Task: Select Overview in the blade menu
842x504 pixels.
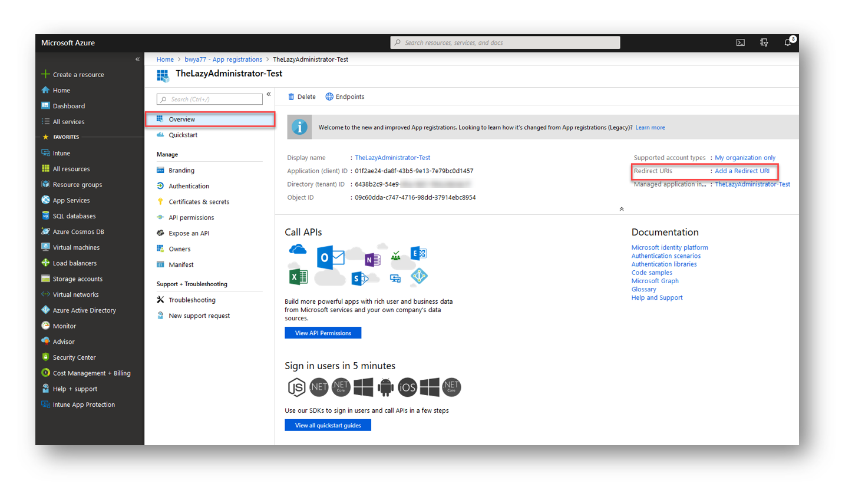Action: [x=210, y=119]
